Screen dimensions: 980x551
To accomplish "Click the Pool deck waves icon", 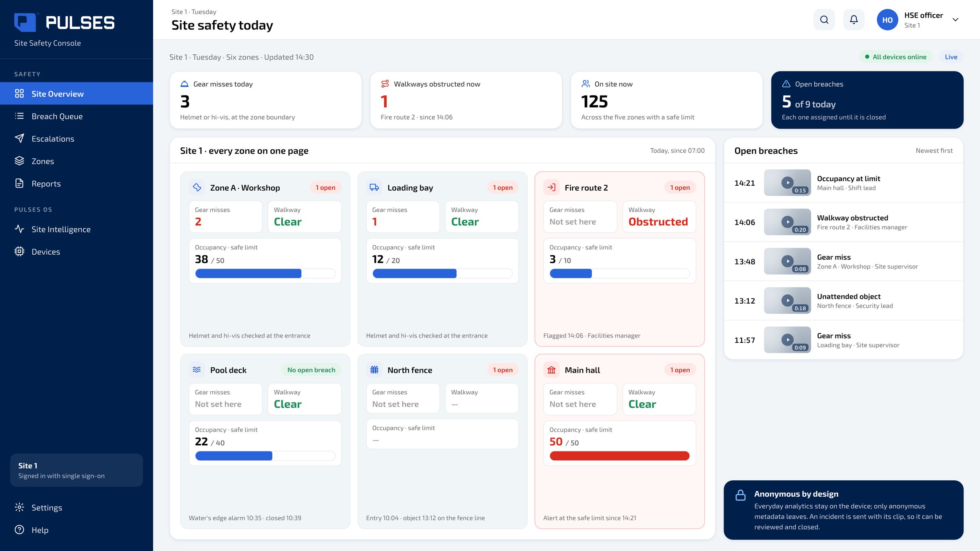I will (197, 370).
